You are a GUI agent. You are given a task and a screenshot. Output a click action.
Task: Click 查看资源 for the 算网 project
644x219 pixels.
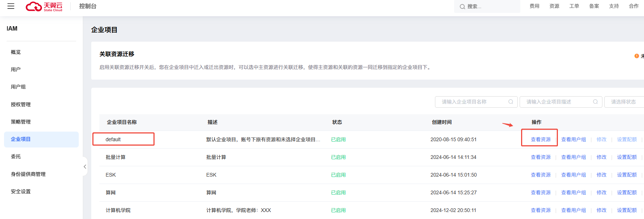pyautogui.click(x=541, y=192)
